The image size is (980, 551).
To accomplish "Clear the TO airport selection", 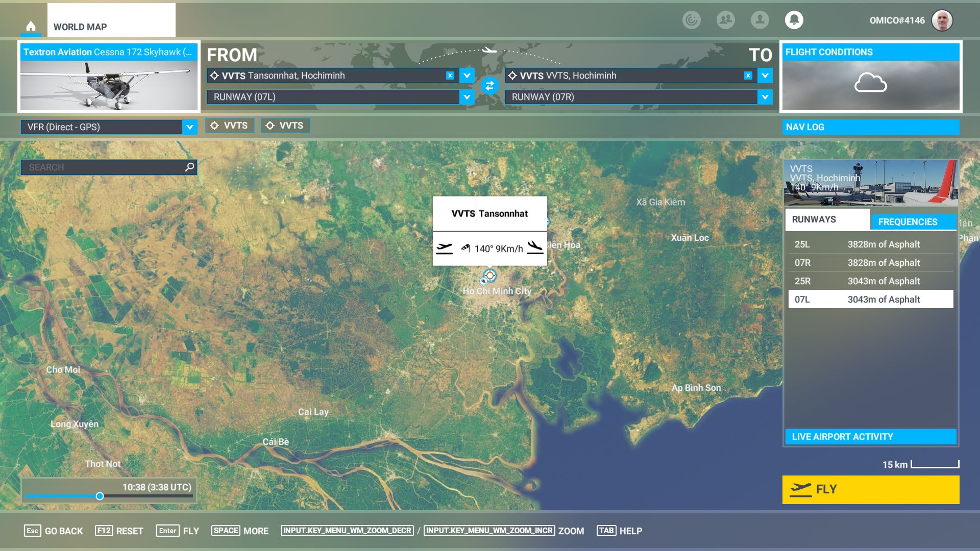I will point(748,76).
